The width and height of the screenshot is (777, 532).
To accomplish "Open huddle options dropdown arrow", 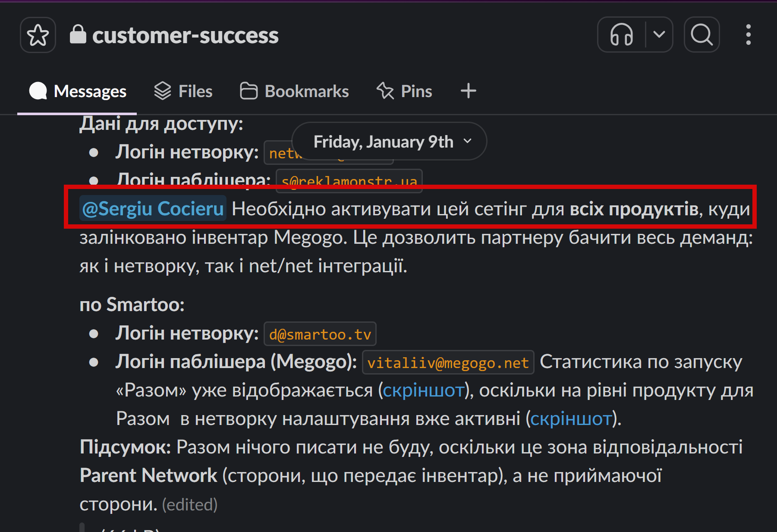I will [x=659, y=35].
